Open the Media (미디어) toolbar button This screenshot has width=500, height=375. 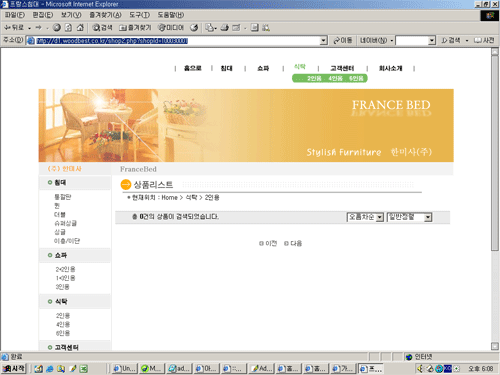171,28
